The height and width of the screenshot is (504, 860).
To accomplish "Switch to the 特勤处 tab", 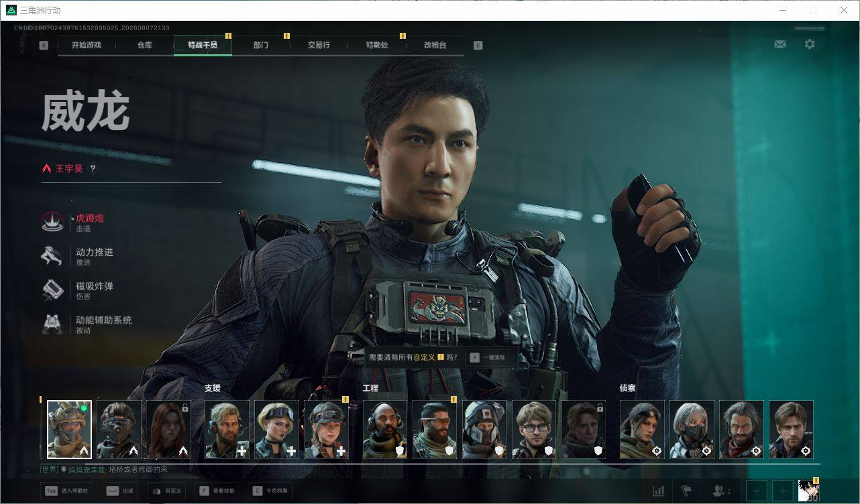I will point(377,46).
